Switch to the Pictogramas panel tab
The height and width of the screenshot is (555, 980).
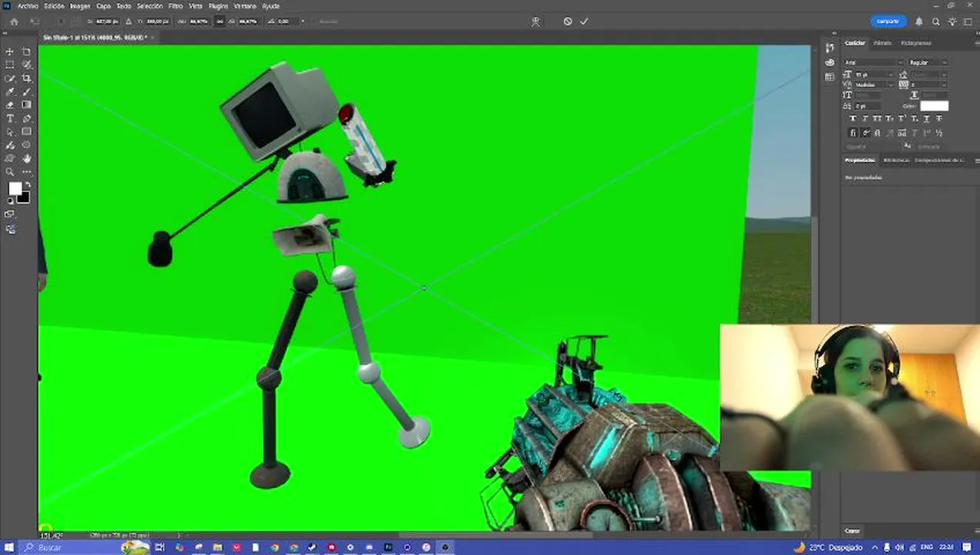[x=916, y=43]
